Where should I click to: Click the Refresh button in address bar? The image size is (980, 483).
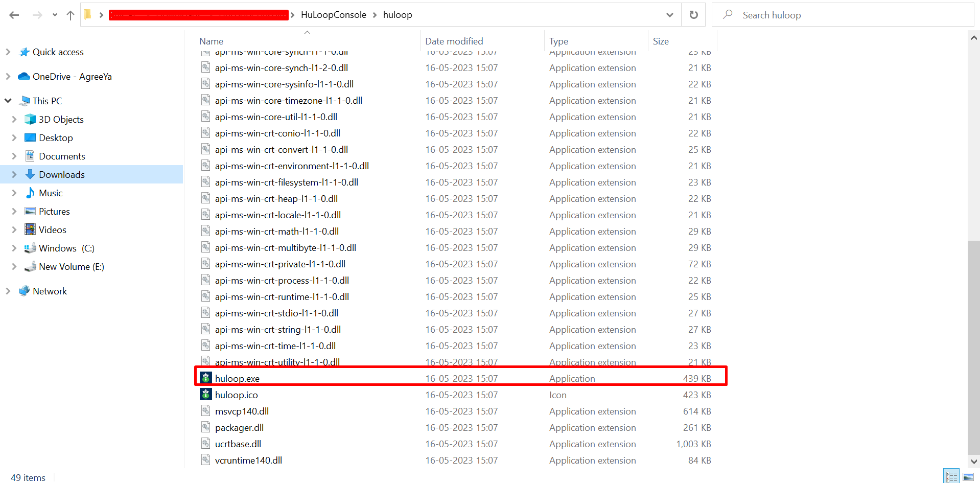point(693,15)
